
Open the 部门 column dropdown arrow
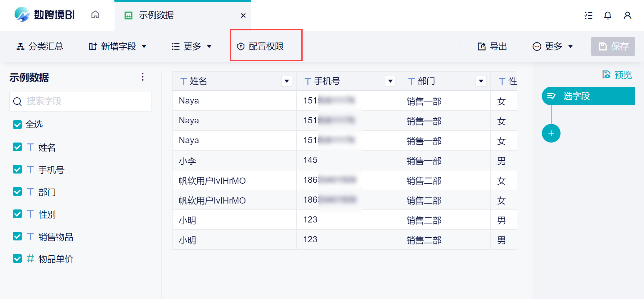coord(481,81)
